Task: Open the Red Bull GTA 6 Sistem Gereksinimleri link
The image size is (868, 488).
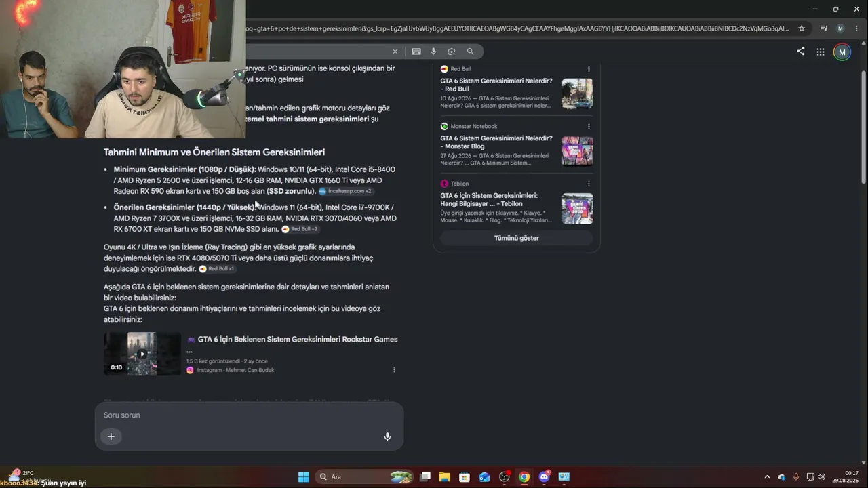Action: click(496, 85)
